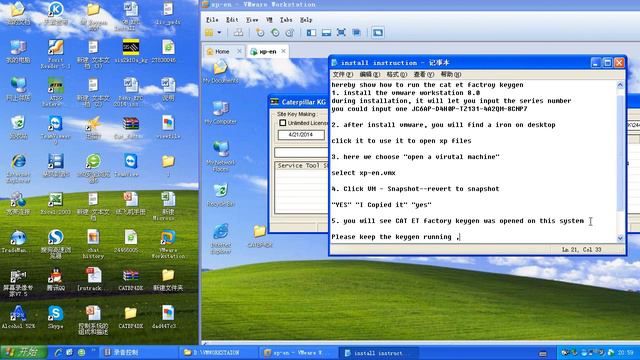Click the 开始 Start button
This screenshot has width=640, height=360.
(24, 352)
